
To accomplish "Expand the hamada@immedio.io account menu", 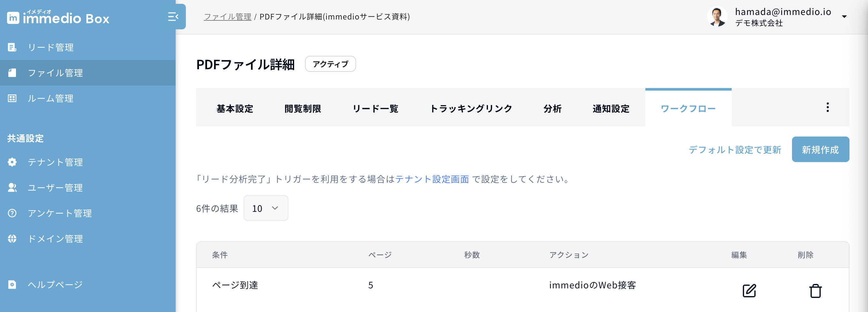I will click(x=844, y=17).
